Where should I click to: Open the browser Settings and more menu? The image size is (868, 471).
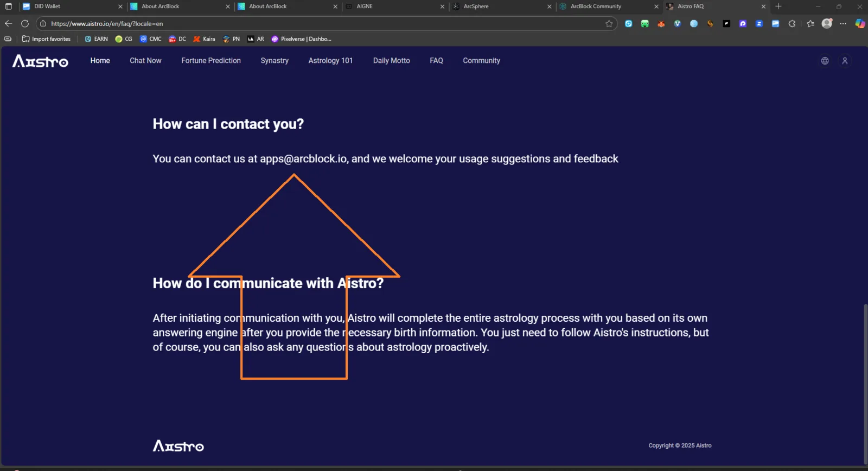point(843,23)
